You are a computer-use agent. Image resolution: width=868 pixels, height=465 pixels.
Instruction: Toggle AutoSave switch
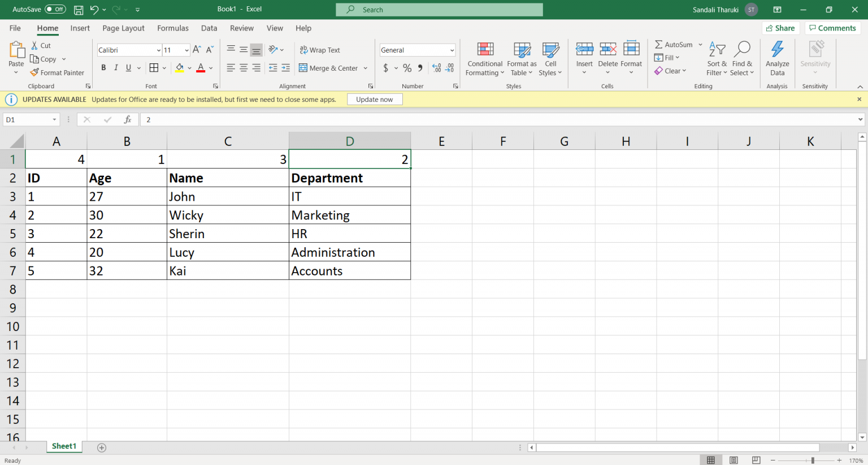(x=55, y=10)
